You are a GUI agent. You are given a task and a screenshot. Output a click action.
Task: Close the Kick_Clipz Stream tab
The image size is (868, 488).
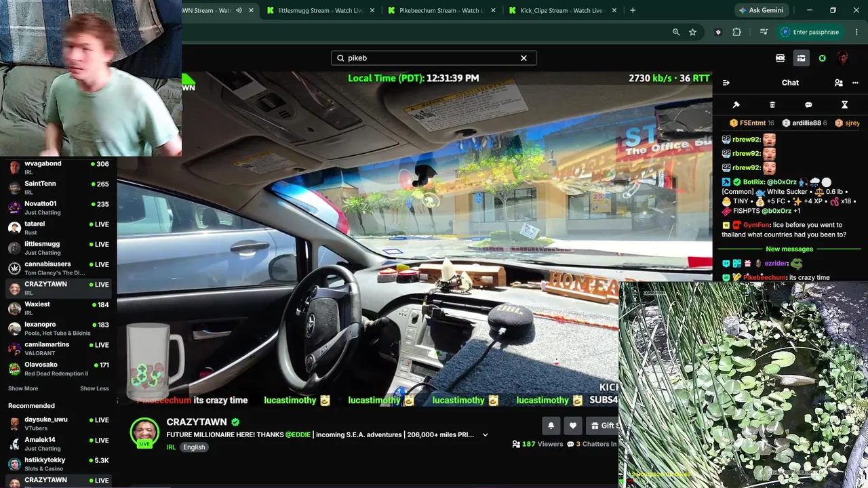click(614, 10)
